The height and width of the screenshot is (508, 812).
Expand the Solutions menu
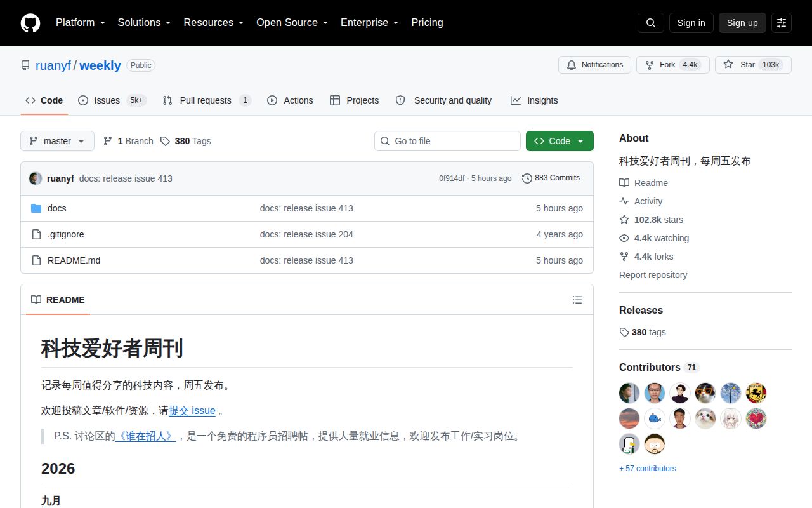[x=144, y=23]
